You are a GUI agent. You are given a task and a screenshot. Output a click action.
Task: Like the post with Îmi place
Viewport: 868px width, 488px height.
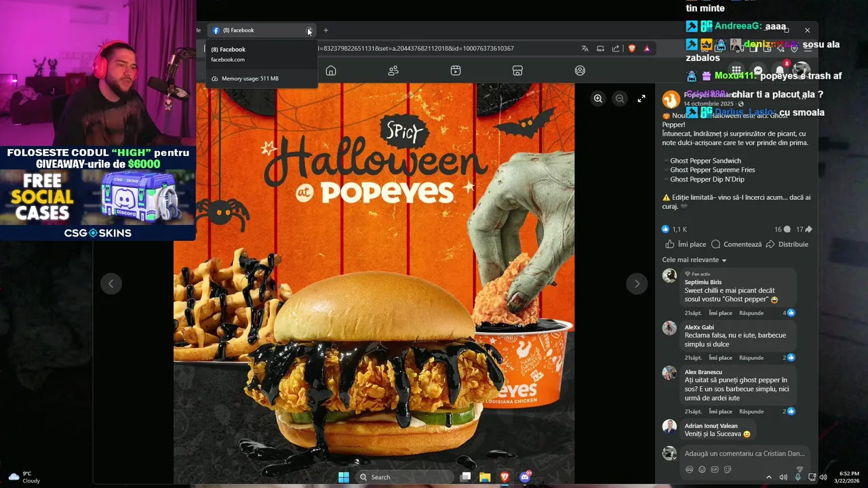click(686, 244)
